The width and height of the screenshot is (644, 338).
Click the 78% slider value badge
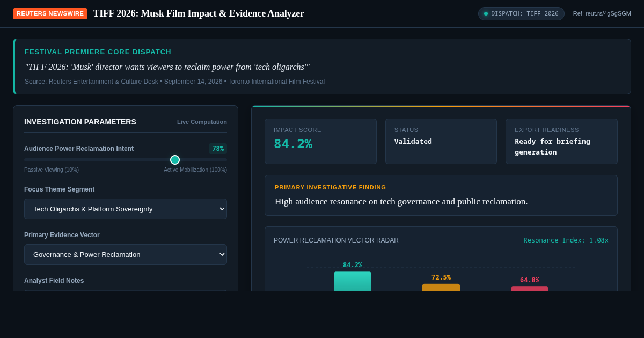pos(218,149)
